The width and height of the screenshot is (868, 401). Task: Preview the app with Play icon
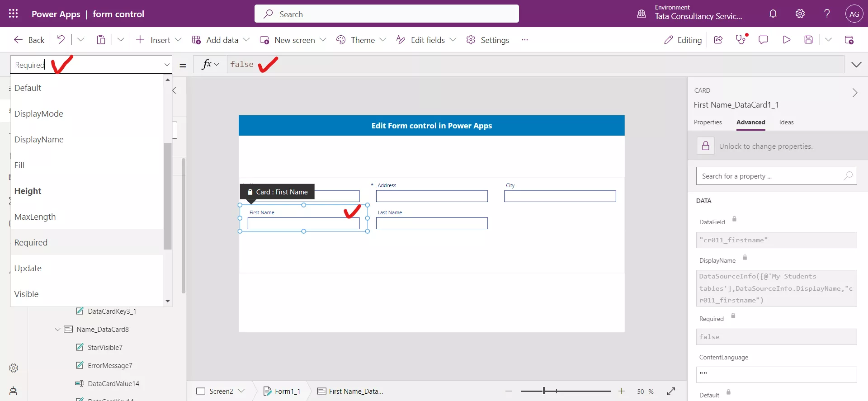coord(786,40)
